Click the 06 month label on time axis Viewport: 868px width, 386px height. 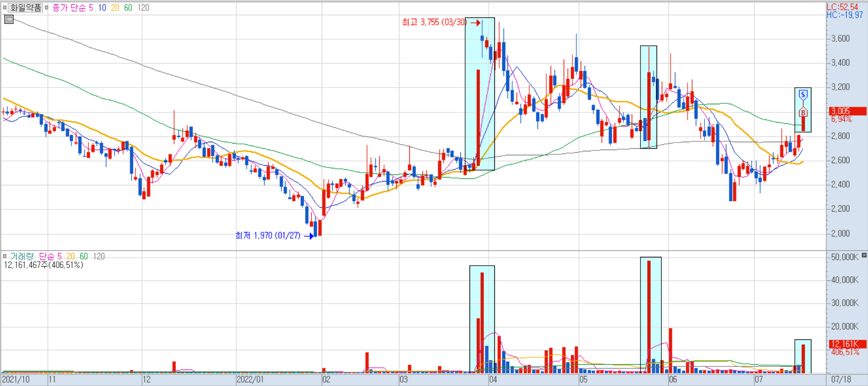click(x=673, y=379)
